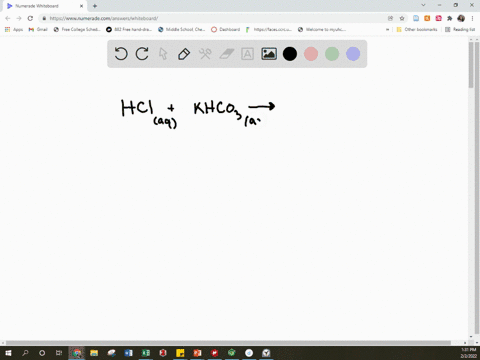Pick the purple pen color
This screenshot has width=480, height=360.
(x=353, y=54)
